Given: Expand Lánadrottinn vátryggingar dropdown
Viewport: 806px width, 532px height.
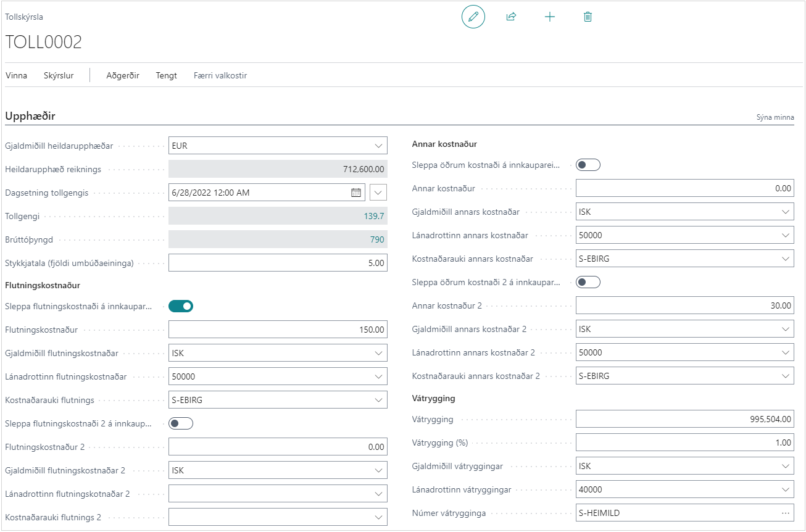Looking at the screenshot, I should [684, 489].
